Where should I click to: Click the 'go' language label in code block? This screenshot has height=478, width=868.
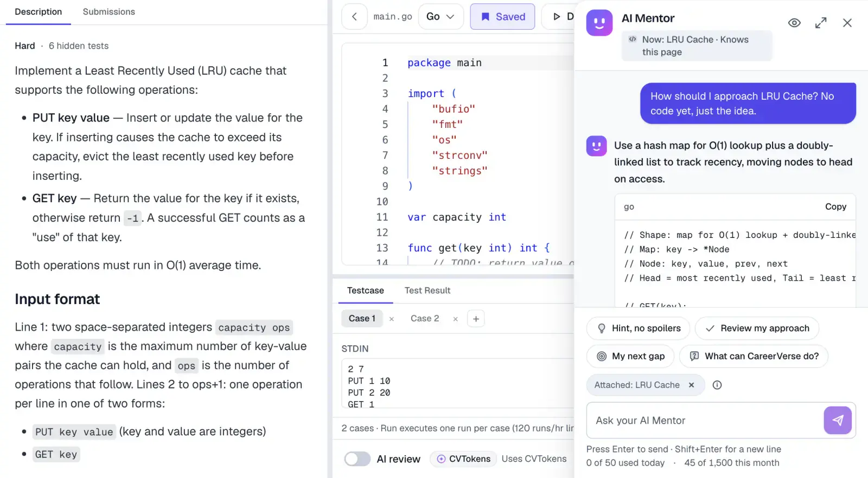(x=629, y=207)
